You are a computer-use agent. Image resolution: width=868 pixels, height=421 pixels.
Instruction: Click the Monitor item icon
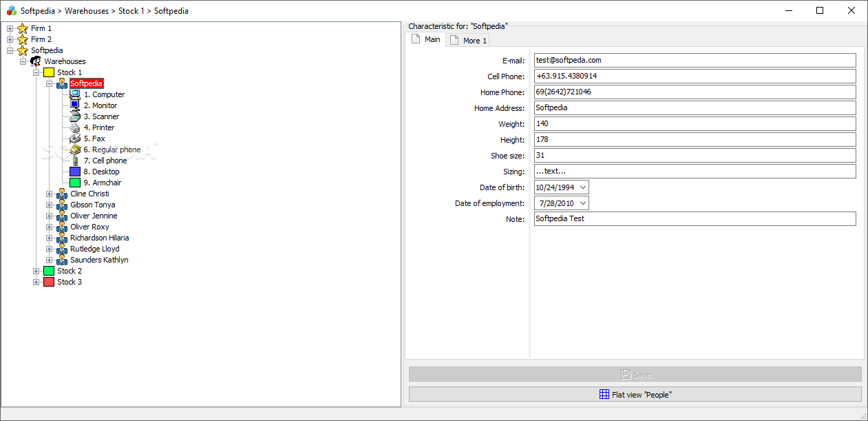coord(75,105)
